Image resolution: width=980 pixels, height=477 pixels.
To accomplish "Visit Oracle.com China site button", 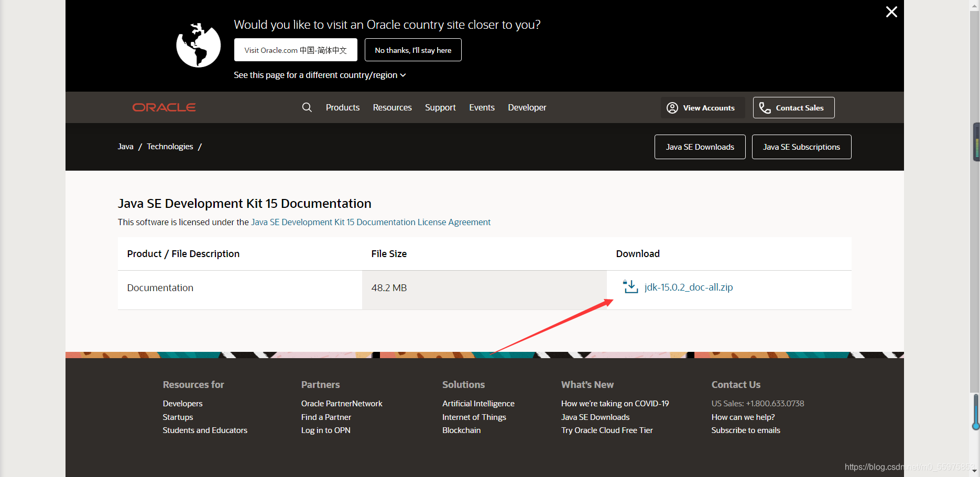I will [x=296, y=50].
